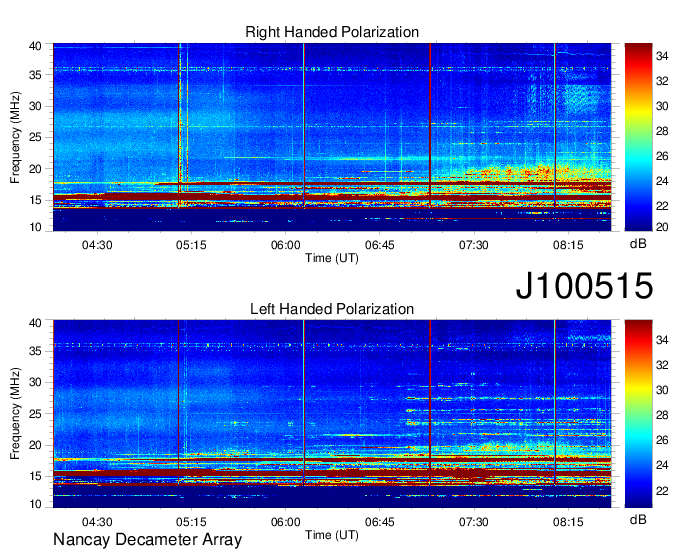The width and height of the screenshot is (680, 552).
Task: Click 25 MHz tick on Left Handed plot
Action: tap(35, 415)
